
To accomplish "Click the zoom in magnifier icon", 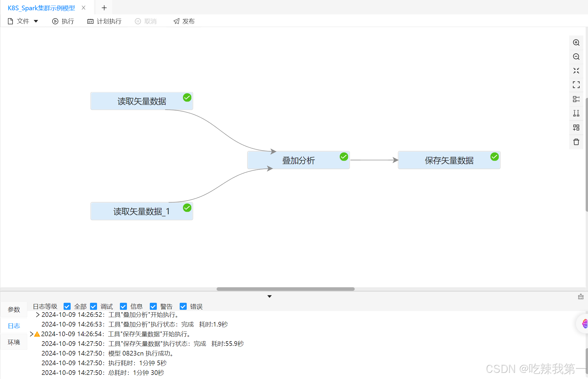I will (x=576, y=43).
